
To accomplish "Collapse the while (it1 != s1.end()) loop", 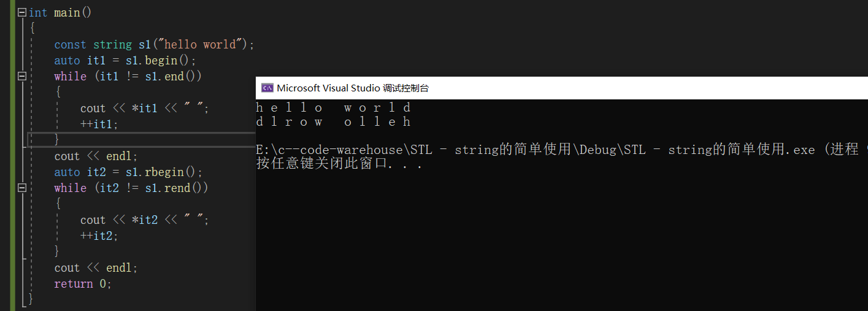I will (x=22, y=76).
